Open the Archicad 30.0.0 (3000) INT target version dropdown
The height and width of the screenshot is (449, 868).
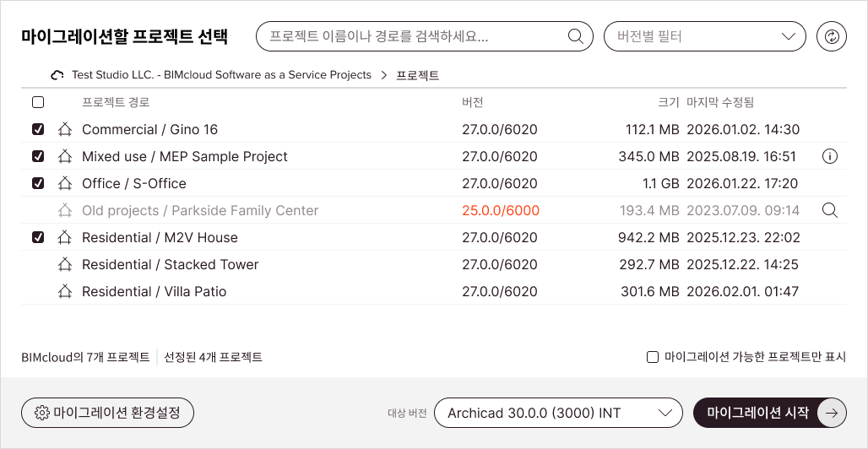click(559, 413)
